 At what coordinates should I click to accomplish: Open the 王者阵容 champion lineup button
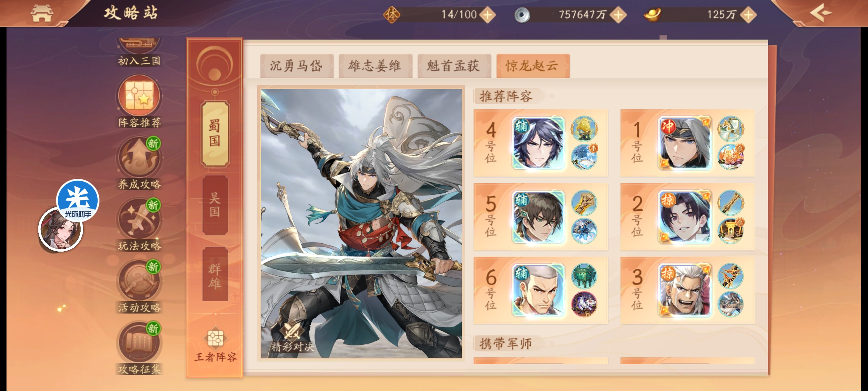(216, 346)
